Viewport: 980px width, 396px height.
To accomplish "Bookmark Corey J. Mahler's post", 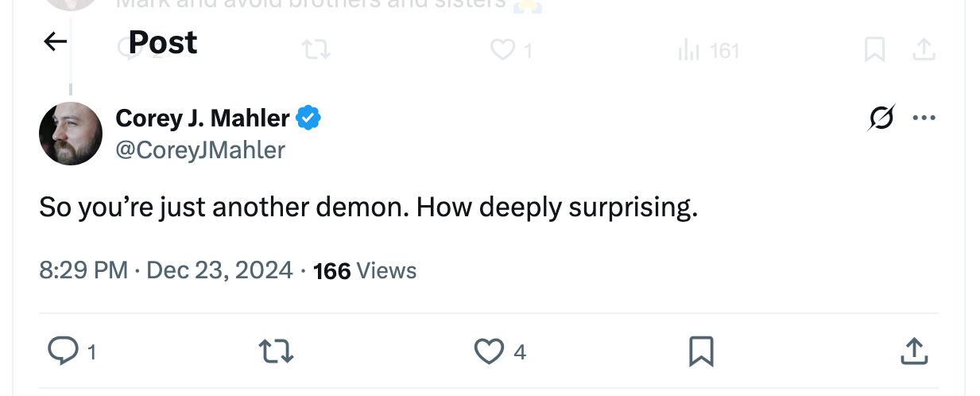I will (701, 351).
